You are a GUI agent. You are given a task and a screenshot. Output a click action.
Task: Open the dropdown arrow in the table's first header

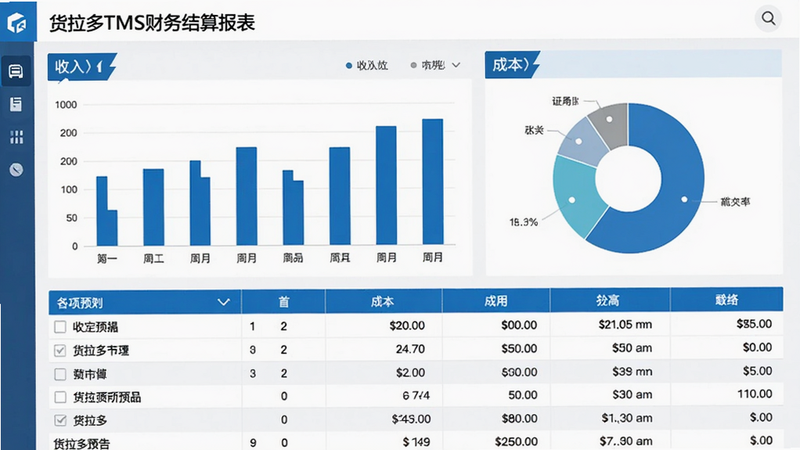[x=223, y=302]
